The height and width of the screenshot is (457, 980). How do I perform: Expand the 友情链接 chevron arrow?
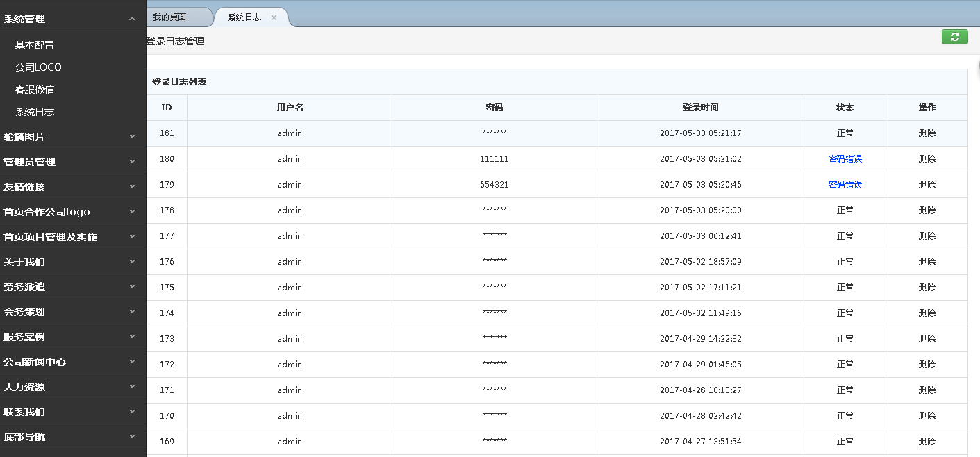point(132,187)
